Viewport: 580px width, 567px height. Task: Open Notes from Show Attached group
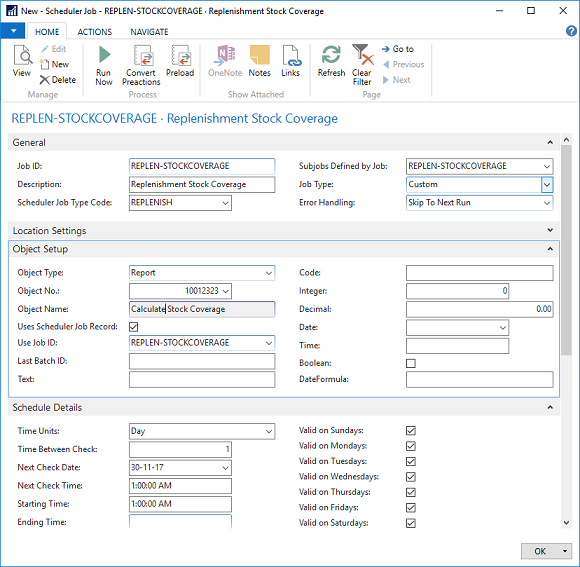click(259, 55)
